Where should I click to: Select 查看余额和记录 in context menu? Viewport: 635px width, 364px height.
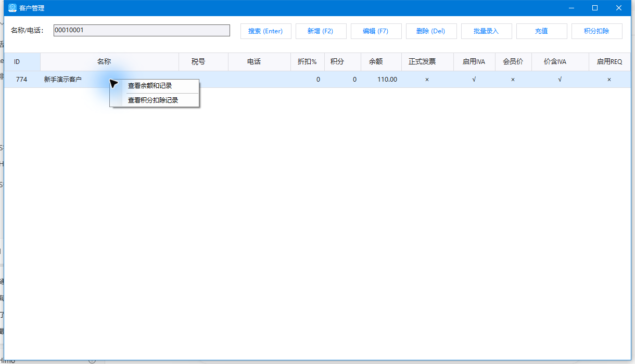click(155, 86)
